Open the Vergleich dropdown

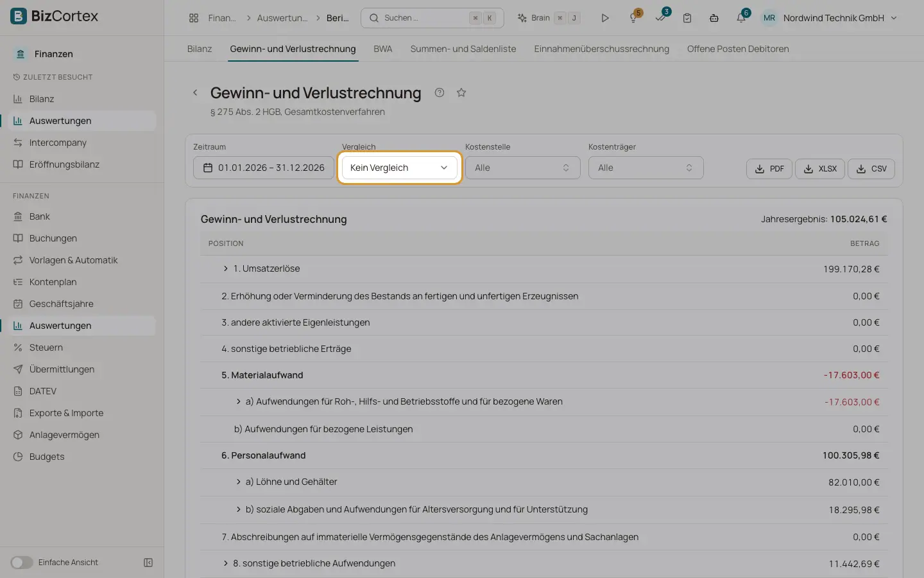click(x=399, y=168)
